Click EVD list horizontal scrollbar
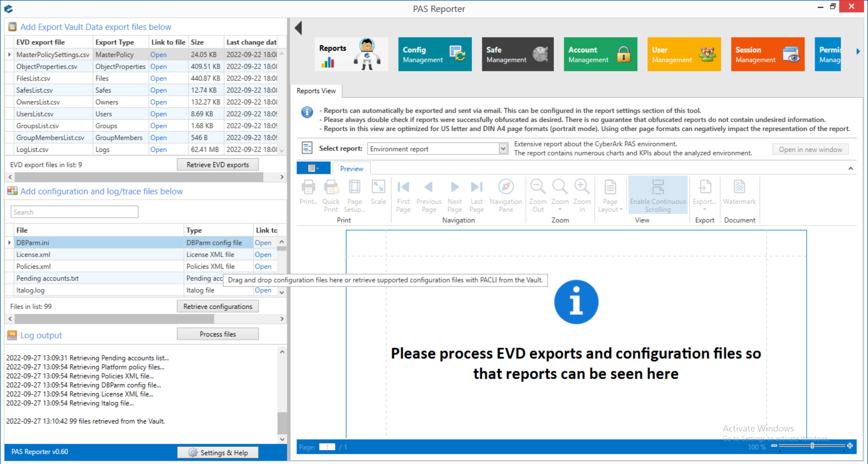The width and height of the screenshot is (868, 464). pyautogui.click(x=139, y=177)
